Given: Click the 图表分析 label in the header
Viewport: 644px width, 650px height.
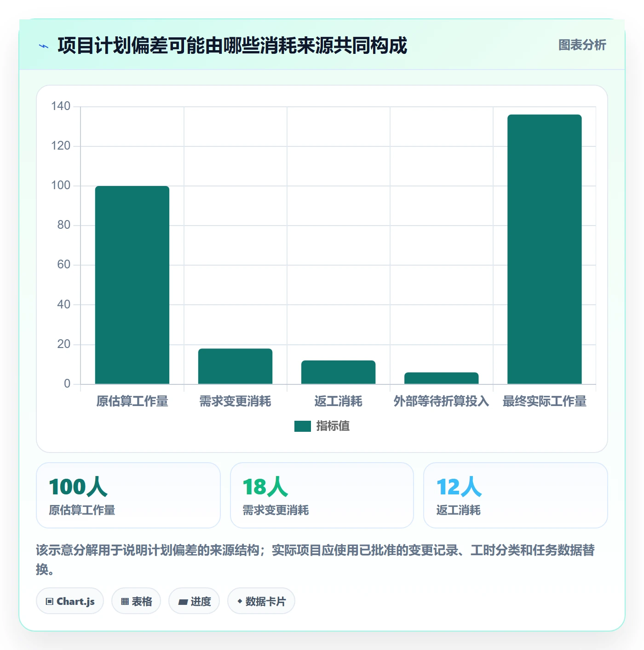Looking at the screenshot, I should 582,45.
